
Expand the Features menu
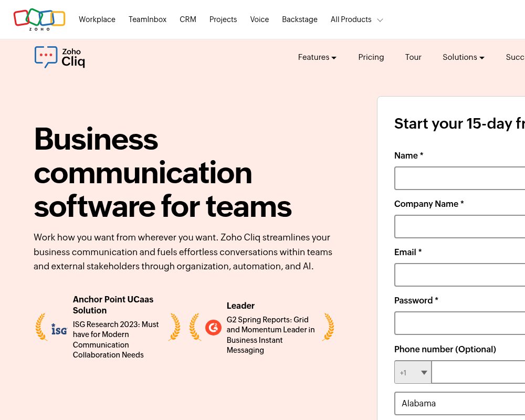click(317, 57)
